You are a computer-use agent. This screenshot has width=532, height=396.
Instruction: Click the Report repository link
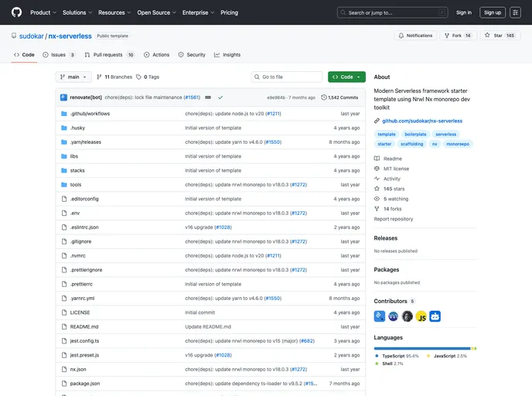394,219
